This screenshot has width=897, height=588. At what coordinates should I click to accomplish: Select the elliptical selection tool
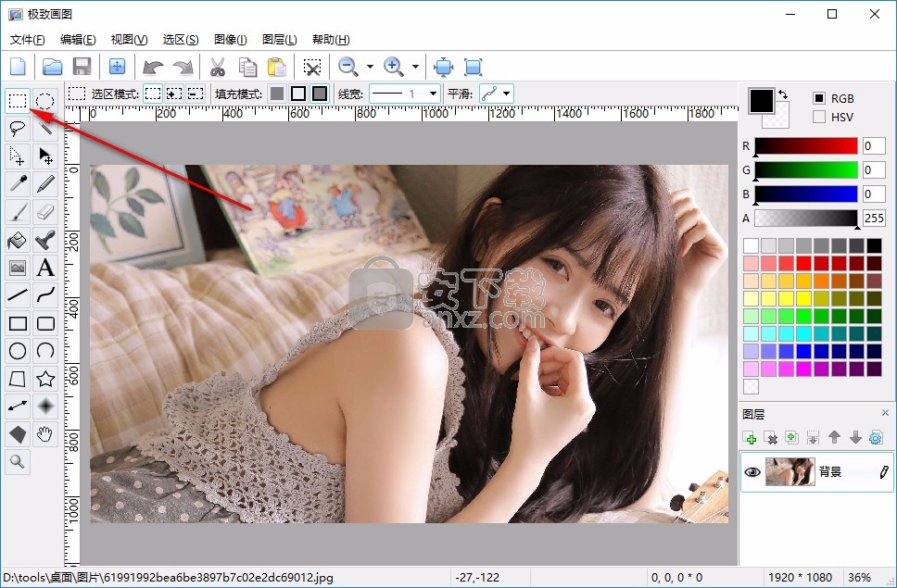click(45, 101)
